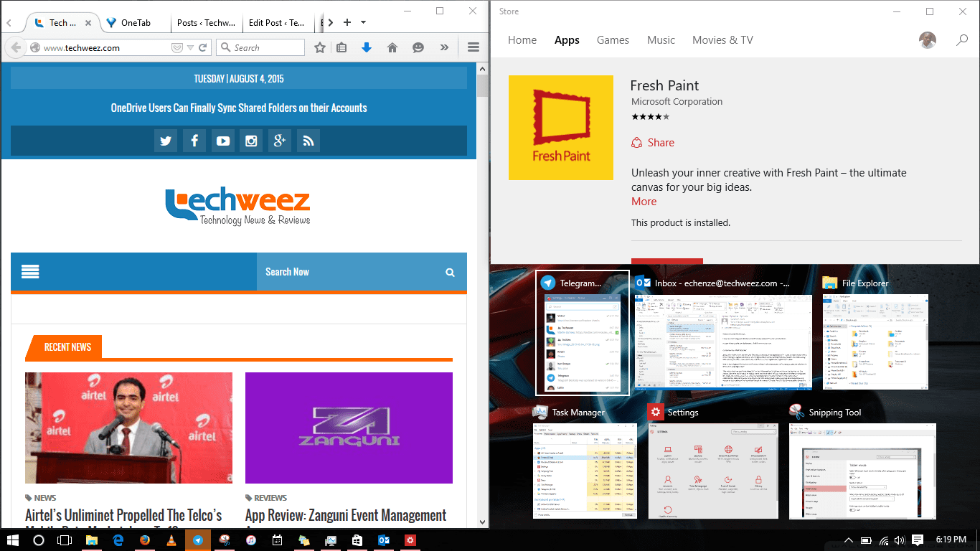Click the Fresh Paint app logo

coord(561,128)
